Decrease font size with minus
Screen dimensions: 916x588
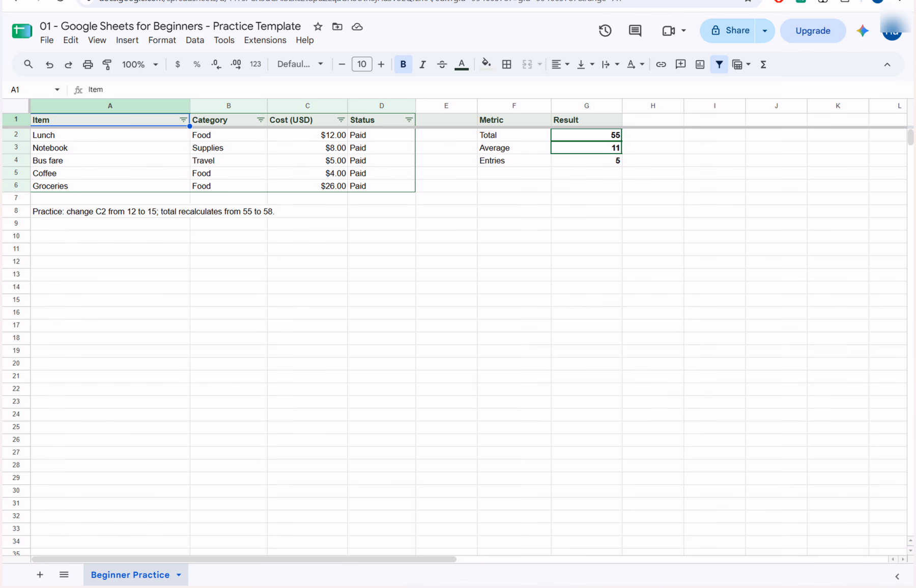[342, 65]
